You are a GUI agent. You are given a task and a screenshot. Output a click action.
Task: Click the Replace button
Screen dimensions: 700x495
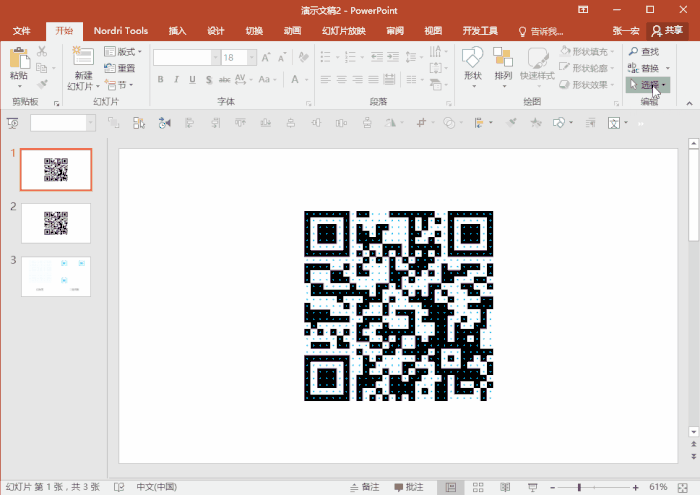(644, 68)
